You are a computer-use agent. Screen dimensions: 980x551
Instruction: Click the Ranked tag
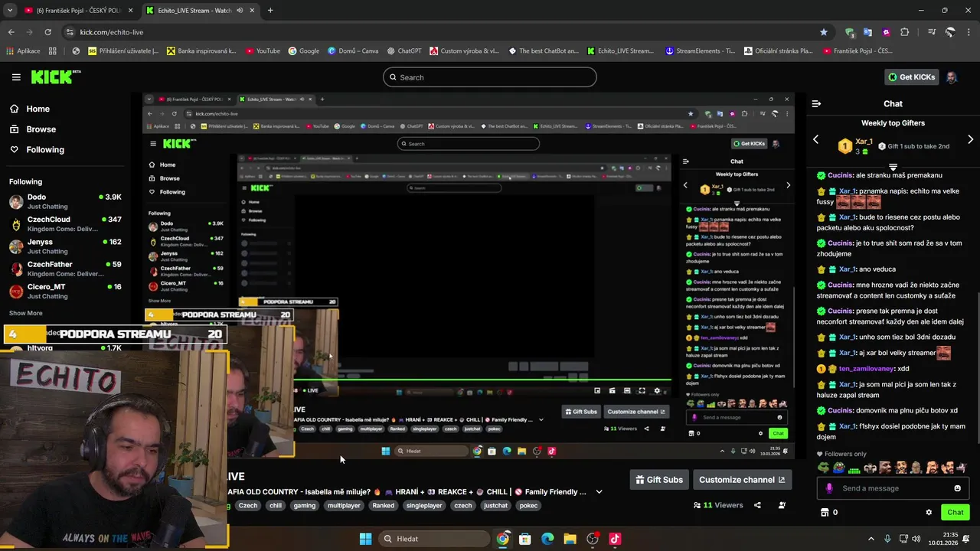[384, 506]
